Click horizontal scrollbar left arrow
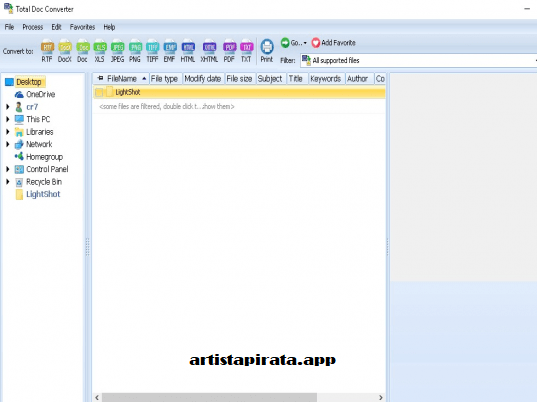 coord(97,398)
